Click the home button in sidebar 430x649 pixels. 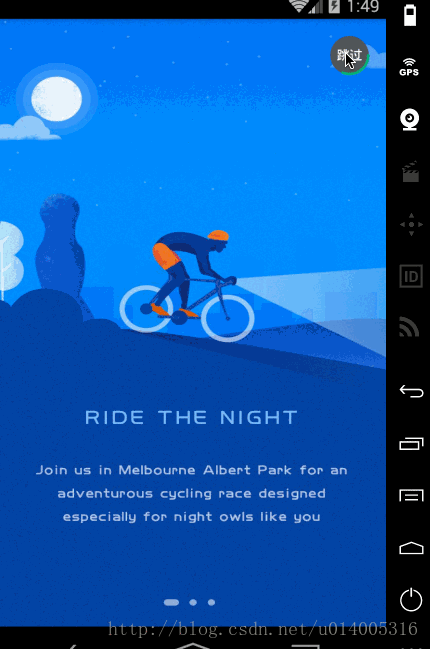click(411, 548)
